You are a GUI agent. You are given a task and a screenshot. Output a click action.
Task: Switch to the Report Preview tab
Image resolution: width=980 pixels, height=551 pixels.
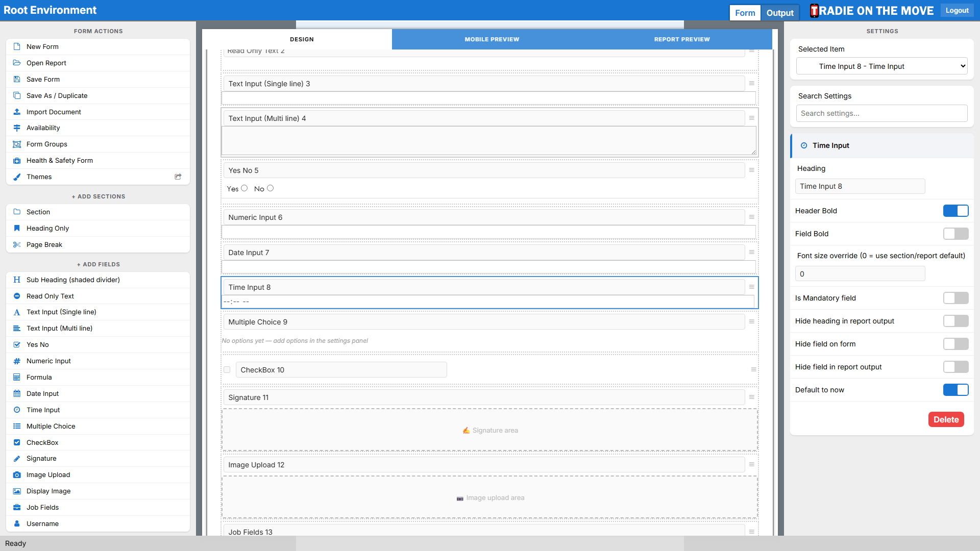click(682, 39)
